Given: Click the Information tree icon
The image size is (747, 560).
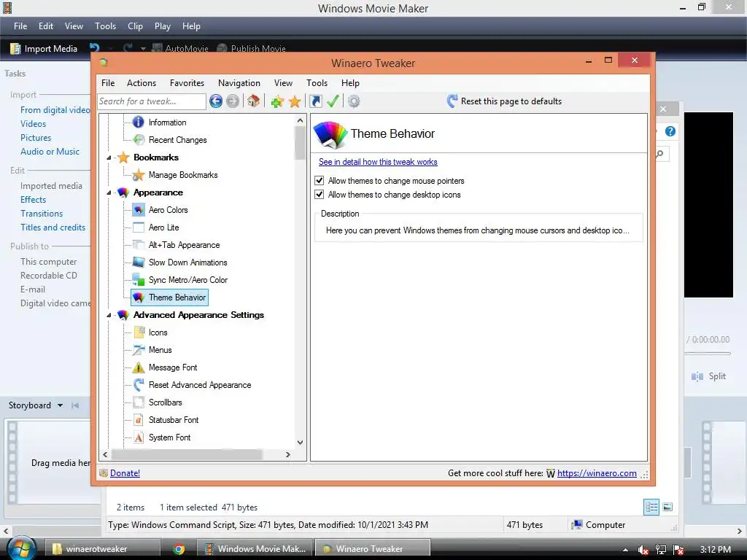Looking at the screenshot, I should click(x=138, y=122).
